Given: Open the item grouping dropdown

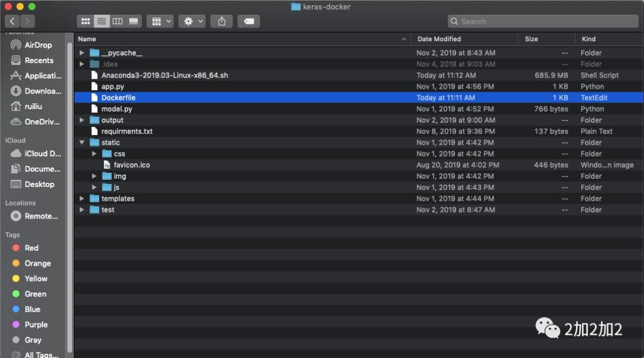Looking at the screenshot, I should 160,21.
